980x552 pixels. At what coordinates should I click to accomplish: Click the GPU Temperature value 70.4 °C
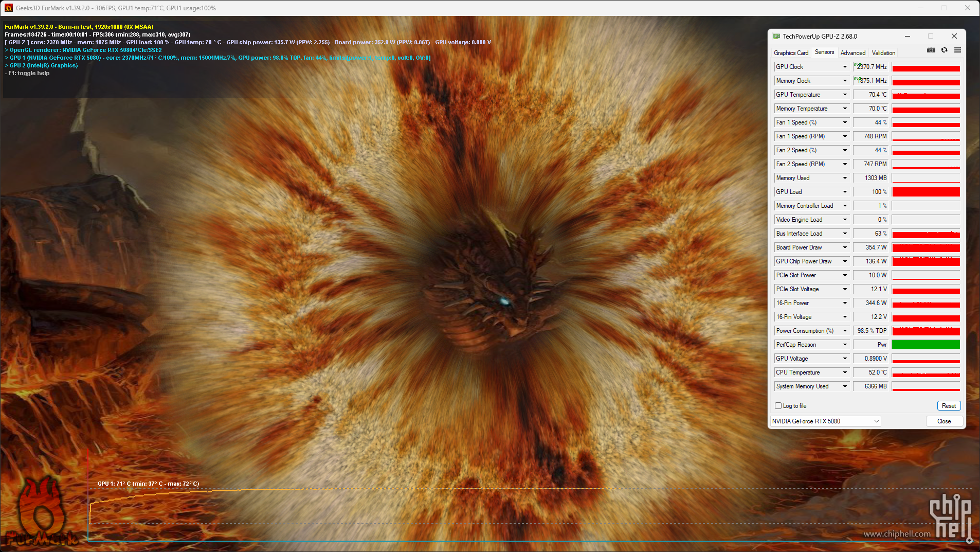pyautogui.click(x=871, y=95)
